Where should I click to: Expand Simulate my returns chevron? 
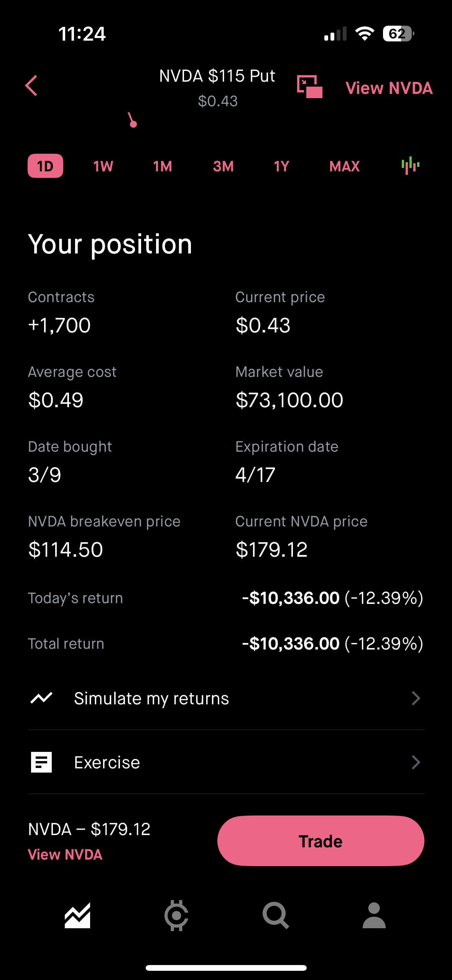(416, 698)
